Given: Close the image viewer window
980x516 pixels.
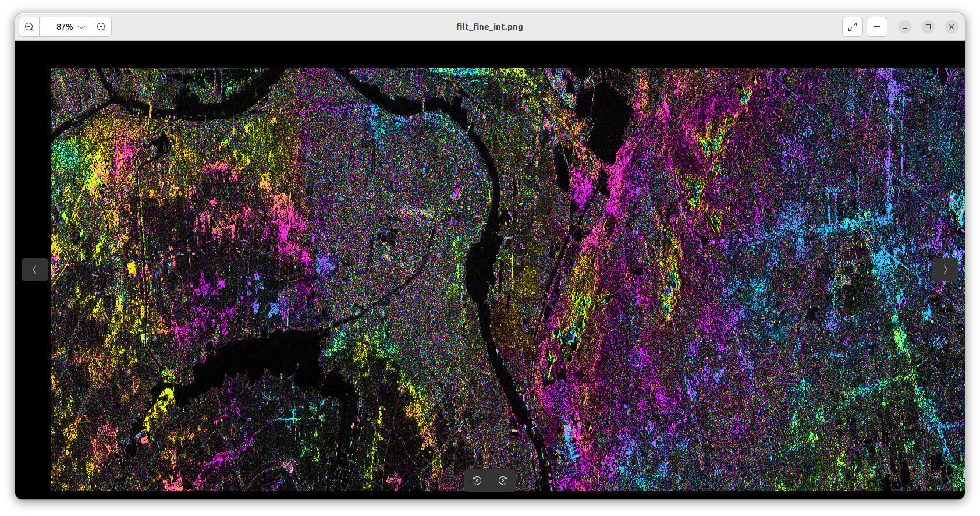Looking at the screenshot, I should pos(951,27).
